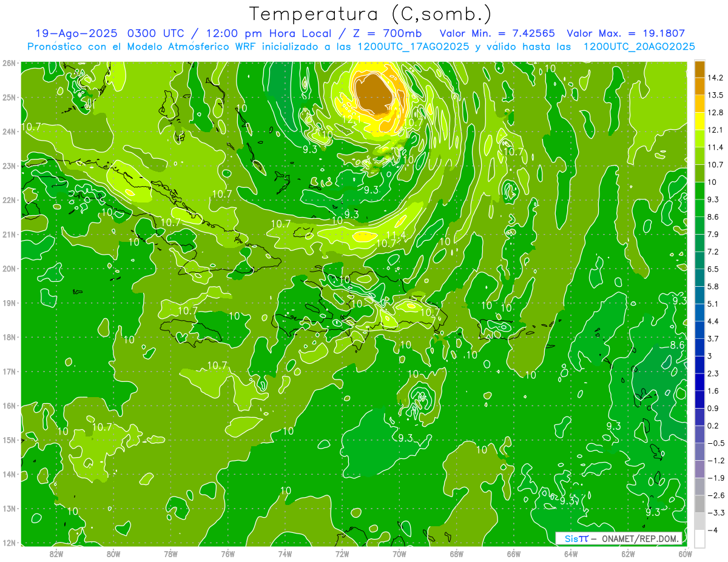Click the dark orange warm core near 25N 71W

(x=374, y=94)
